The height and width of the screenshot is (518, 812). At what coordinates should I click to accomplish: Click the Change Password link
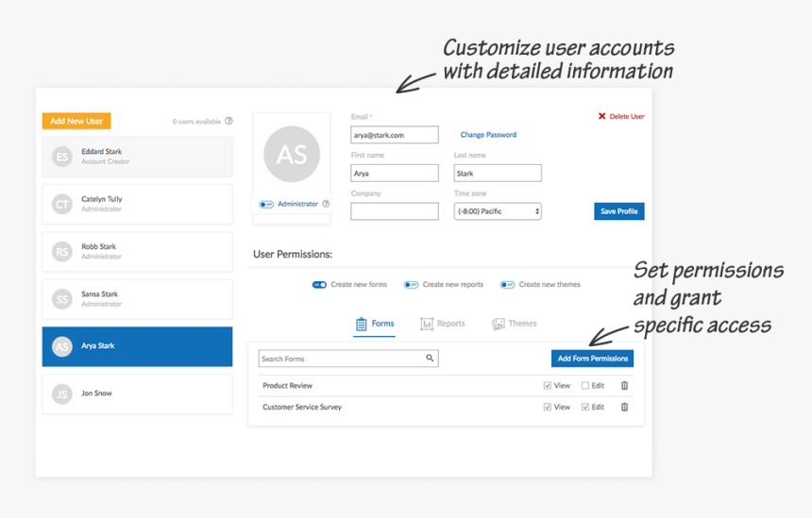pyautogui.click(x=488, y=135)
